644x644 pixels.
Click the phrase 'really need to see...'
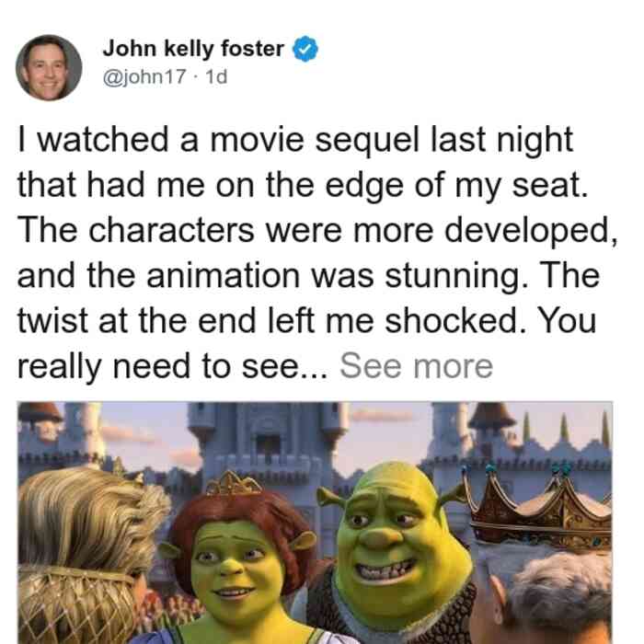(x=173, y=366)
